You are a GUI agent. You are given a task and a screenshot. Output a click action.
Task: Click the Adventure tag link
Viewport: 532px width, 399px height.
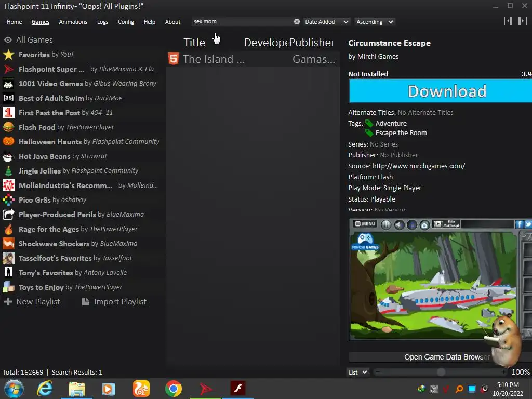tap(391, 124)
